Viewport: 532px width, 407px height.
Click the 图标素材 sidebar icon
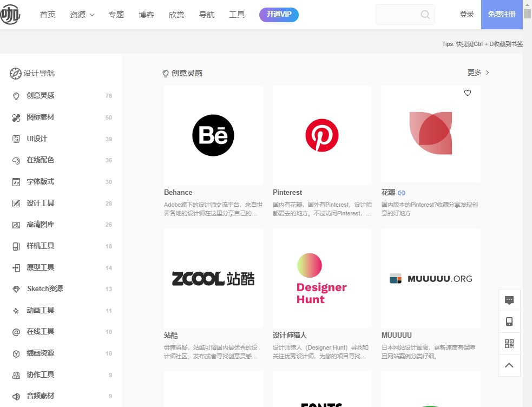point(16,117)
